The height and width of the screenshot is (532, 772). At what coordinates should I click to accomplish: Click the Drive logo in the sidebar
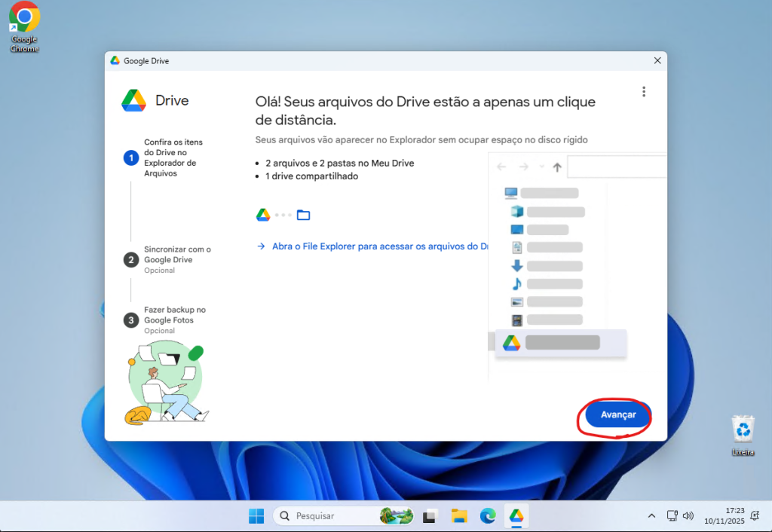(133, 100)
